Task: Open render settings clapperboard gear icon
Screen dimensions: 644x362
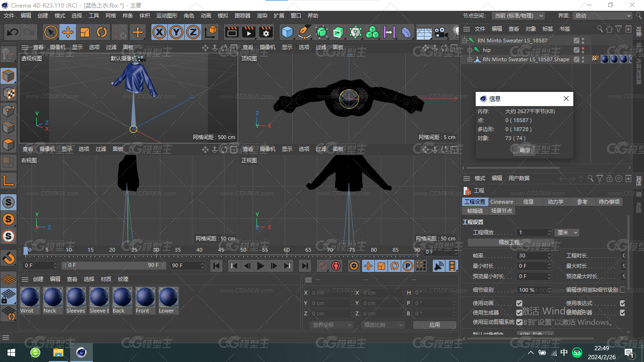Action: 266,32
